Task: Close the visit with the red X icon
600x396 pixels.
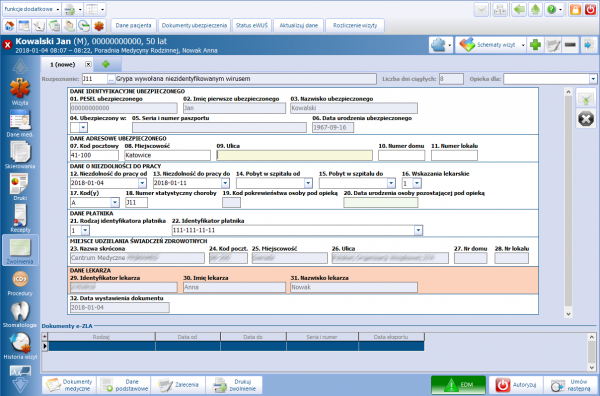Action: pos(7,45)
